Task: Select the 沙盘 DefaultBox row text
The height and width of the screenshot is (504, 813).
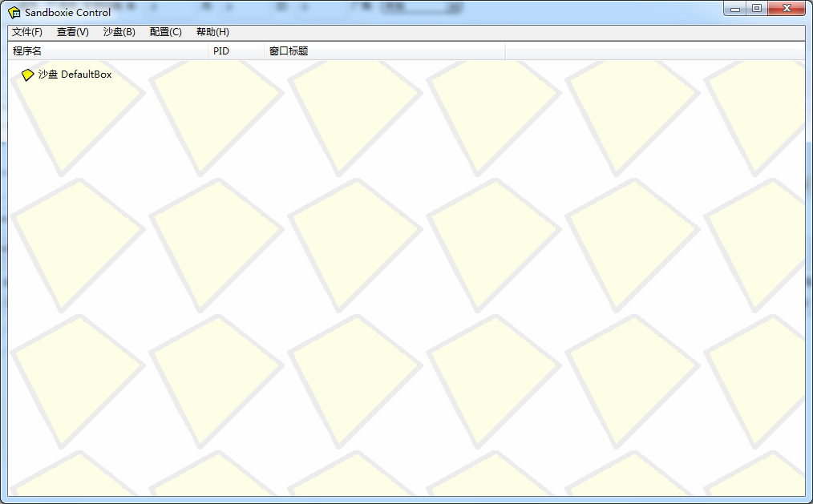Action: point(75,75)
